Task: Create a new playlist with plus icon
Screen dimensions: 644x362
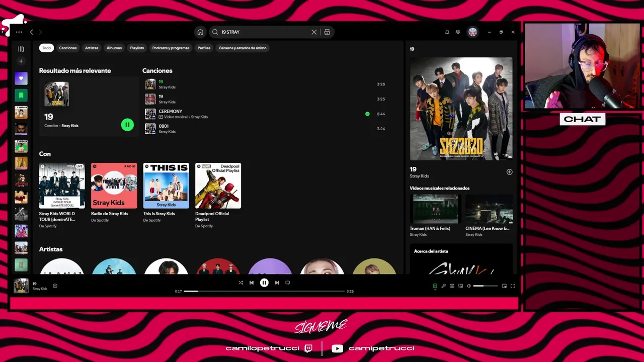Action: coord(21,61)
